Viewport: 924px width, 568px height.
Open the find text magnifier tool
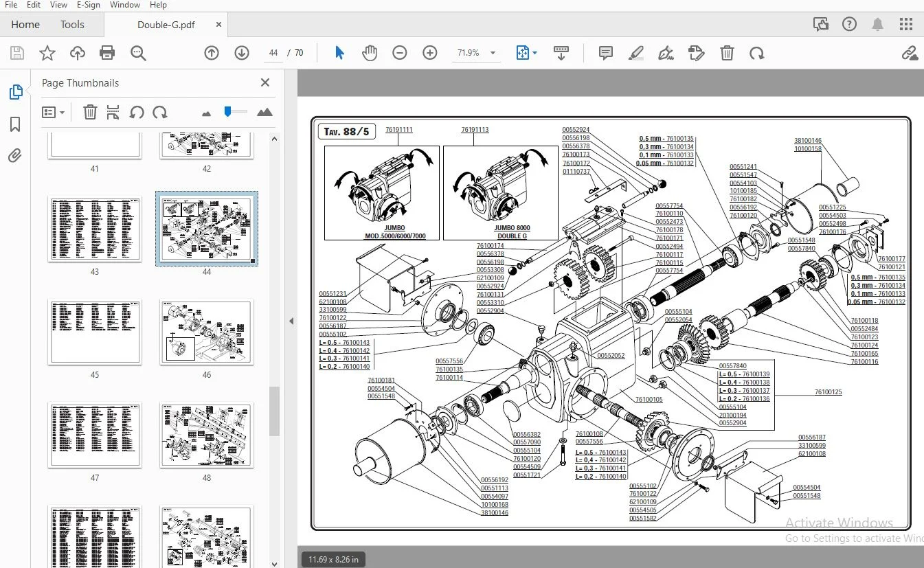click(138, 53)
